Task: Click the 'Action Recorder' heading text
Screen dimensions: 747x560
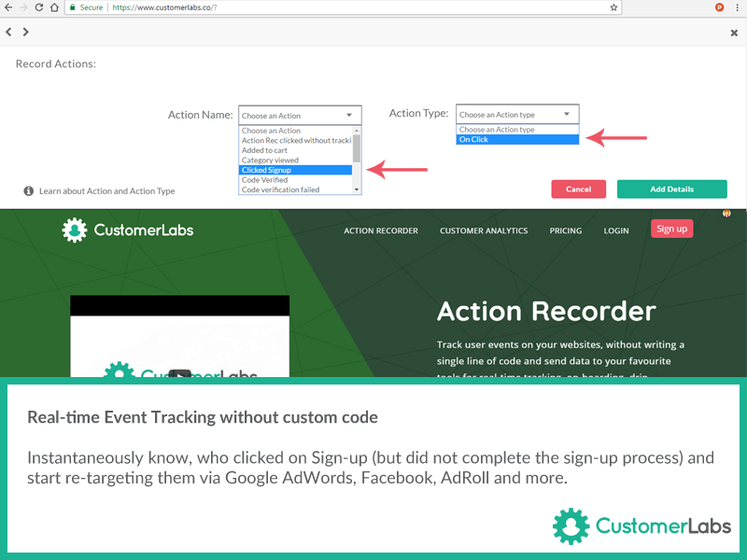Action: click(546, 312)
